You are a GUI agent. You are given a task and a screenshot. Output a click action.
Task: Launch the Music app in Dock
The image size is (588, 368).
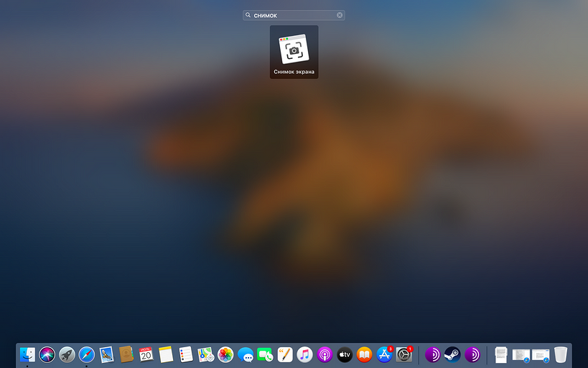pos(305,354)
